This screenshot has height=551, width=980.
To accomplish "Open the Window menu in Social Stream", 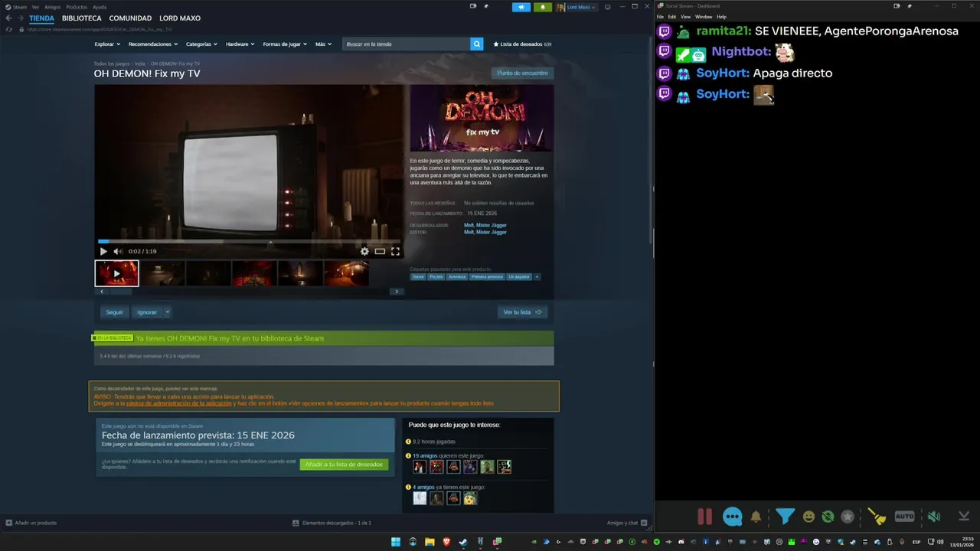I will tap(704, 16).
